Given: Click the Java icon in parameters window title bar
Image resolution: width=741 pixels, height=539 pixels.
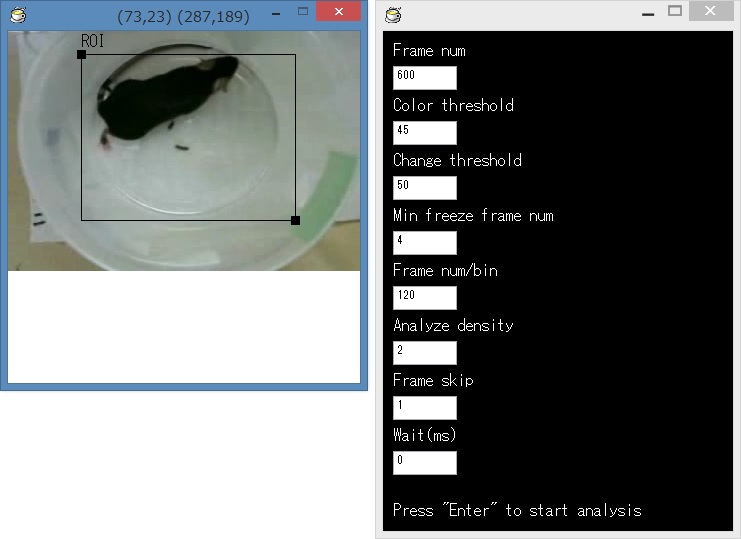Looking at the screenshot, I should click(x=393, y=15).
